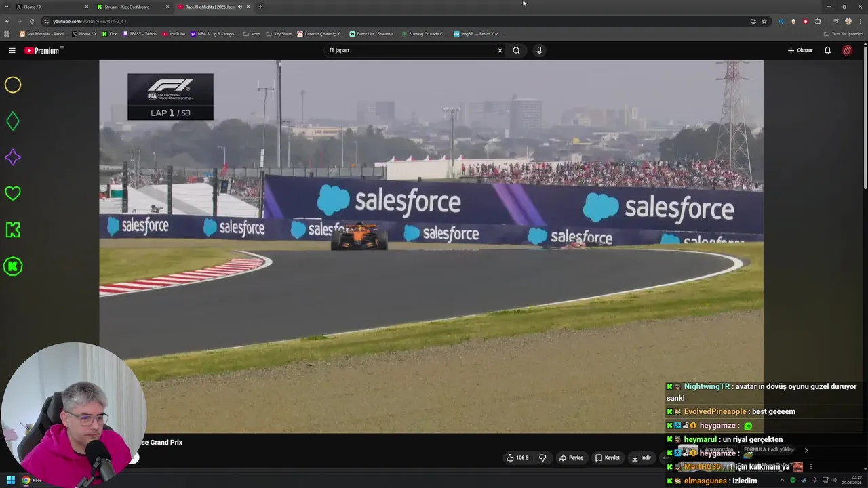Open Spotify tray icon
The width and height of the screenshot is (868, 488).
(x=793, y=480)
